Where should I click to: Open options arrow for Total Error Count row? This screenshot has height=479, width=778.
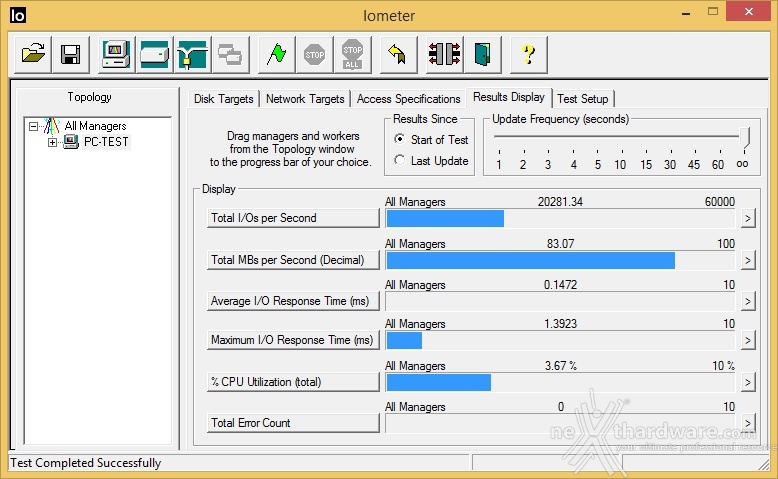click(x=748, y=423)
